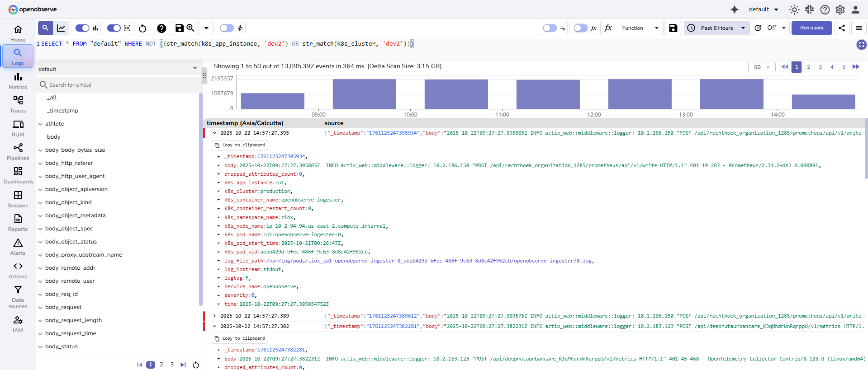Viewport: 868px width, 370px height.
Task: Open the AI assistant sparkle icon
Action: pos(735,9)
